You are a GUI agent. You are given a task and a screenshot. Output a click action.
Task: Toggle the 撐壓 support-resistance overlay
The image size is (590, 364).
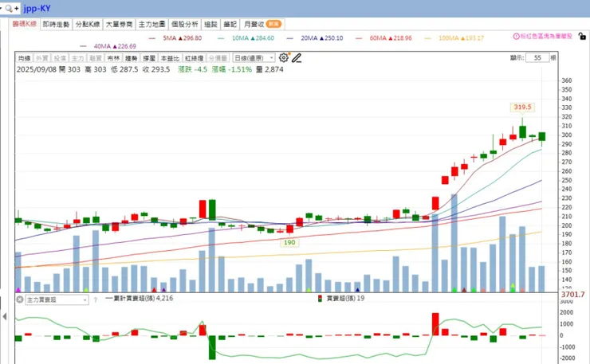pyautogui.click(x=149, y=58)
